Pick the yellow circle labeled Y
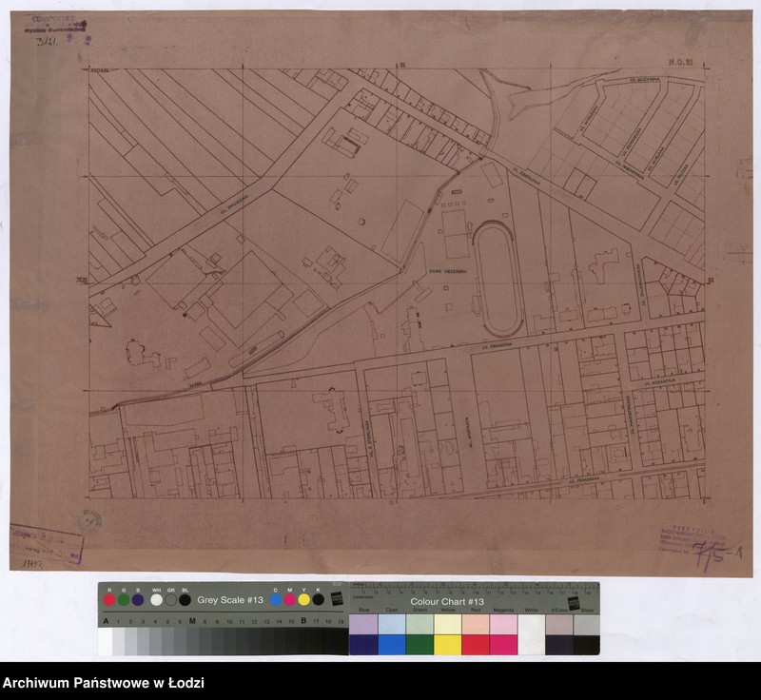761x700 pixels. (303, 600)
